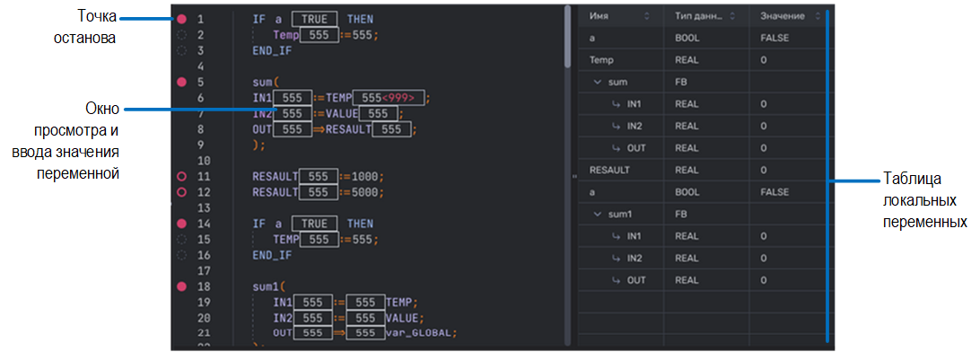Place cursor on END_IF at line 3
980x352 pixels.
coord(272,50)
